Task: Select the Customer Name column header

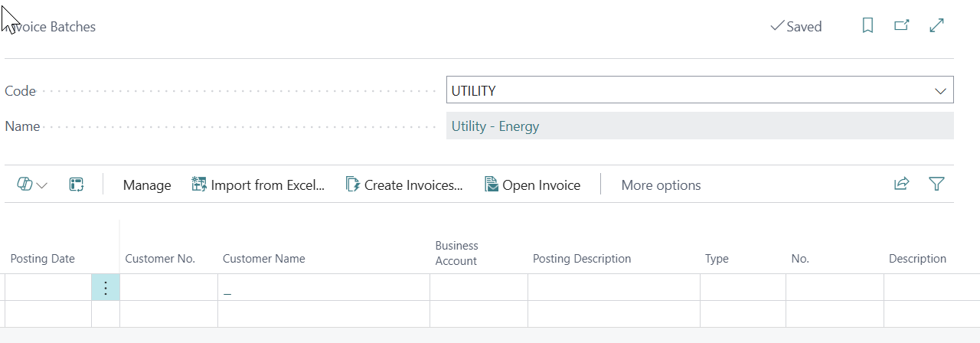Action: 263,259
